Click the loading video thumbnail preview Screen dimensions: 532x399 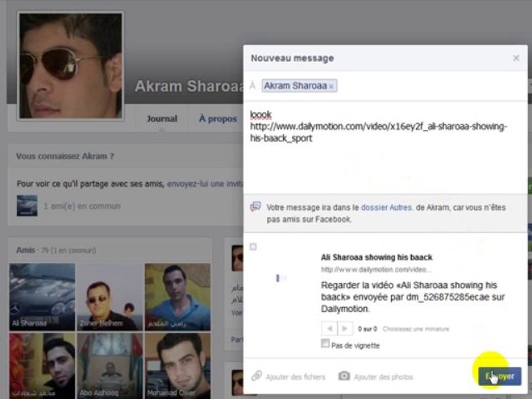[282, 278]
